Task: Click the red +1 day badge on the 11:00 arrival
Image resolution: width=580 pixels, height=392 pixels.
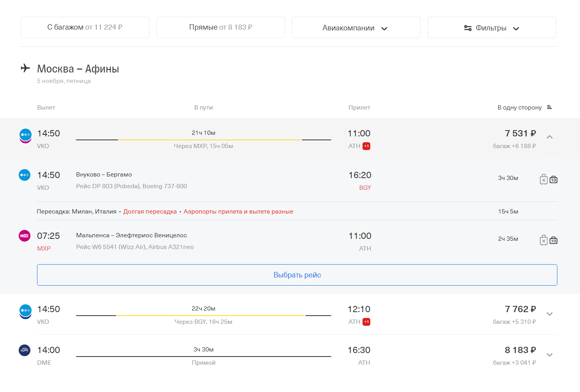Action: (366, 146)
